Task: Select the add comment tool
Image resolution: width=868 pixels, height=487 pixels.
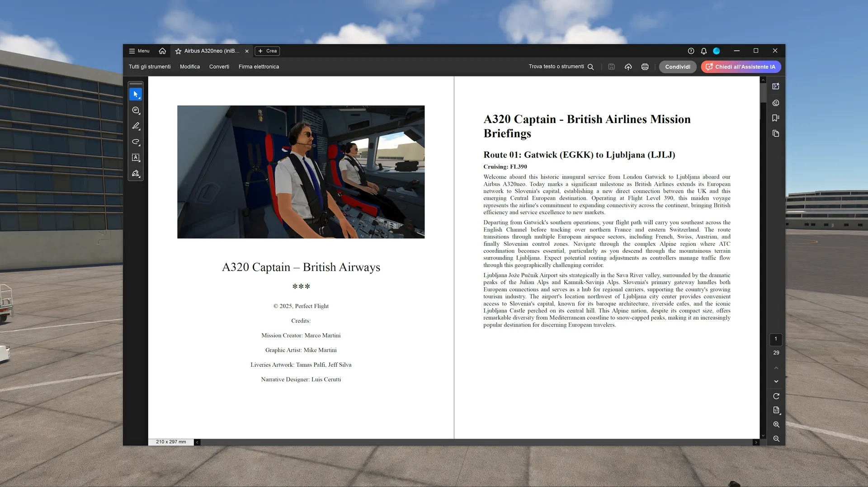Action: 136,110
